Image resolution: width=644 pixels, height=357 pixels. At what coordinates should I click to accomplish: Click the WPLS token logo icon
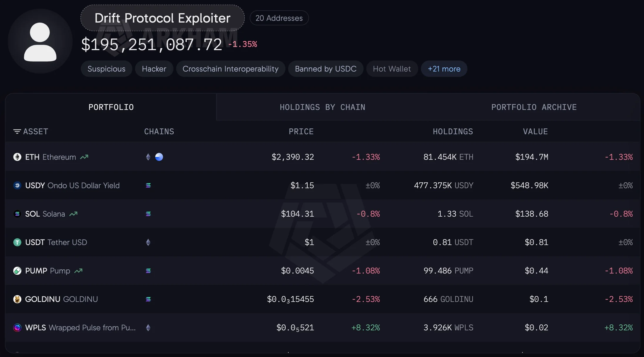click(x=17, y=328)
